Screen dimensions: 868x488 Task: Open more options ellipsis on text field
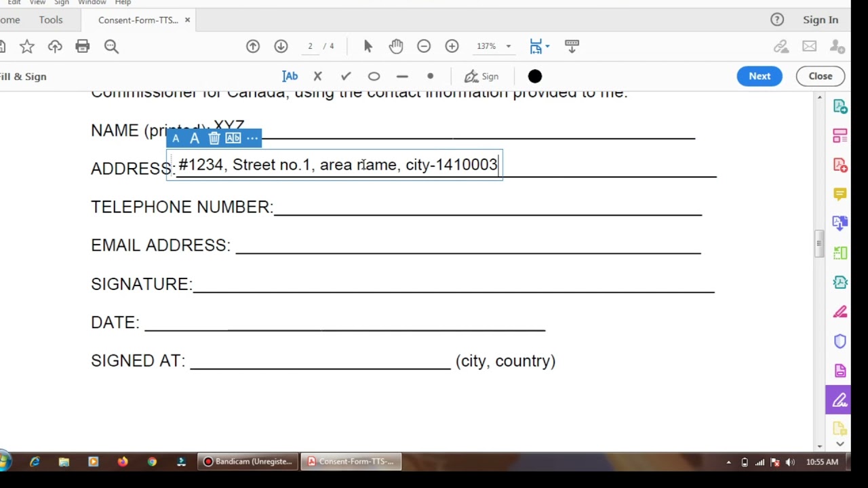pyautogui.click(x=252, y=138)
